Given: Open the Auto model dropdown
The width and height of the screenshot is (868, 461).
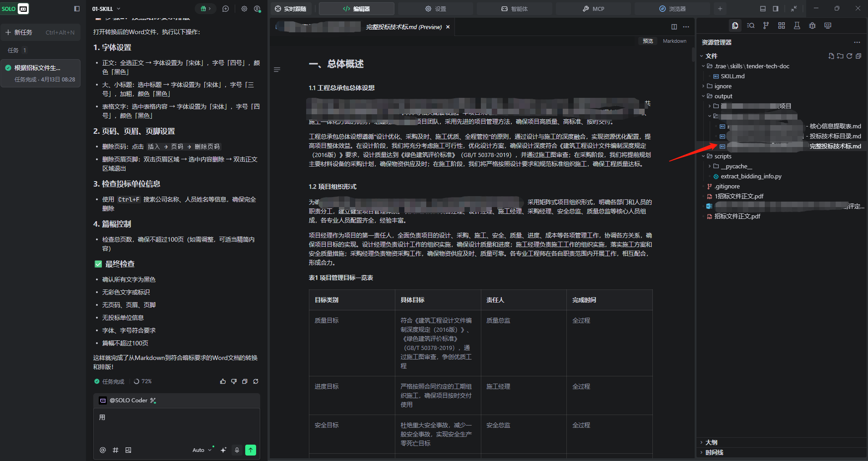Looking at the screenshot, I should [x=202, y=450].
